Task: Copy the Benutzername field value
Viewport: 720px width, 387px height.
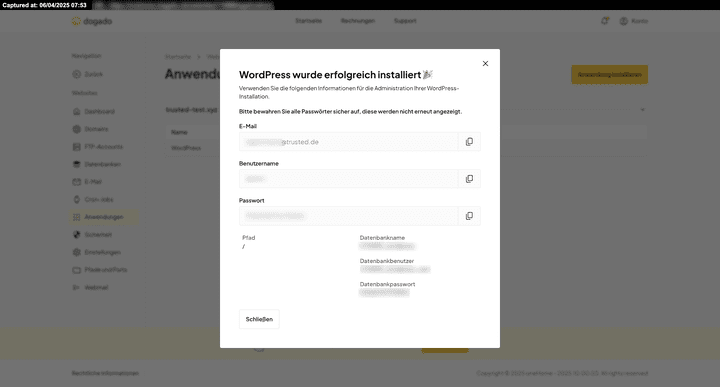Action: [469, 179]
